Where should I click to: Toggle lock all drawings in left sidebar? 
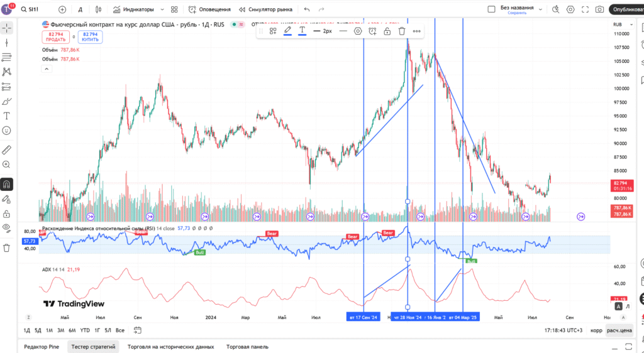(6, 214)
